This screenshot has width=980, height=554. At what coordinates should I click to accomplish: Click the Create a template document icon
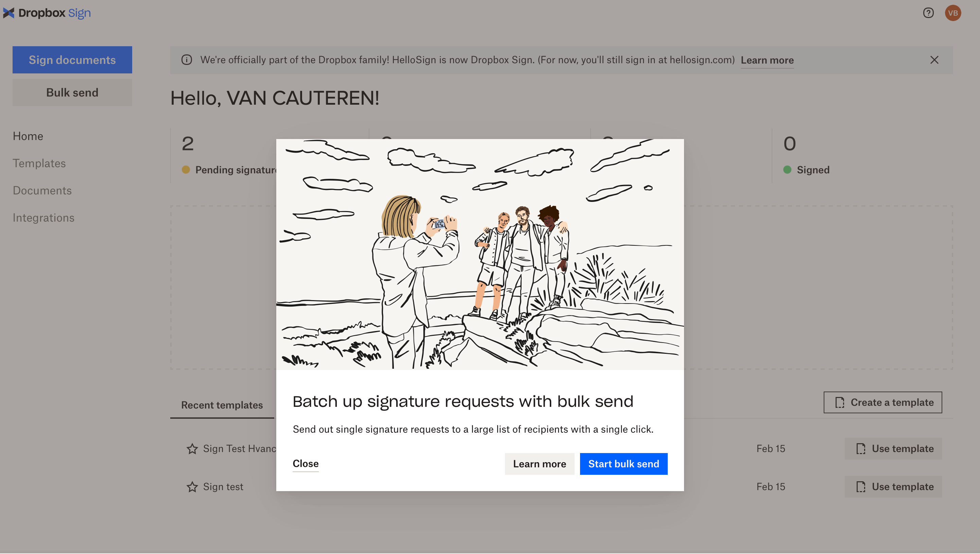pos(840,402)
